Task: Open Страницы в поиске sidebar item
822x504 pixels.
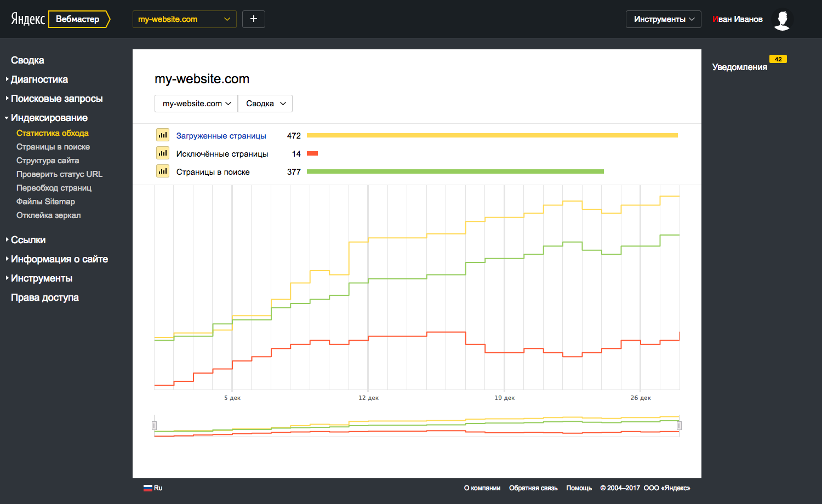Action: [x=53, y=147]
